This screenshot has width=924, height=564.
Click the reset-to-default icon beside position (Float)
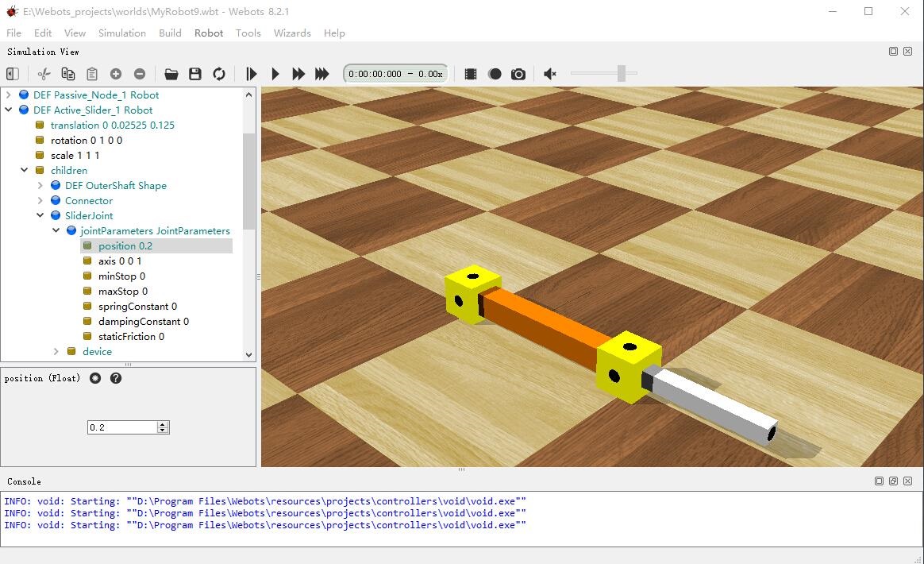click(x=95, y=378)
